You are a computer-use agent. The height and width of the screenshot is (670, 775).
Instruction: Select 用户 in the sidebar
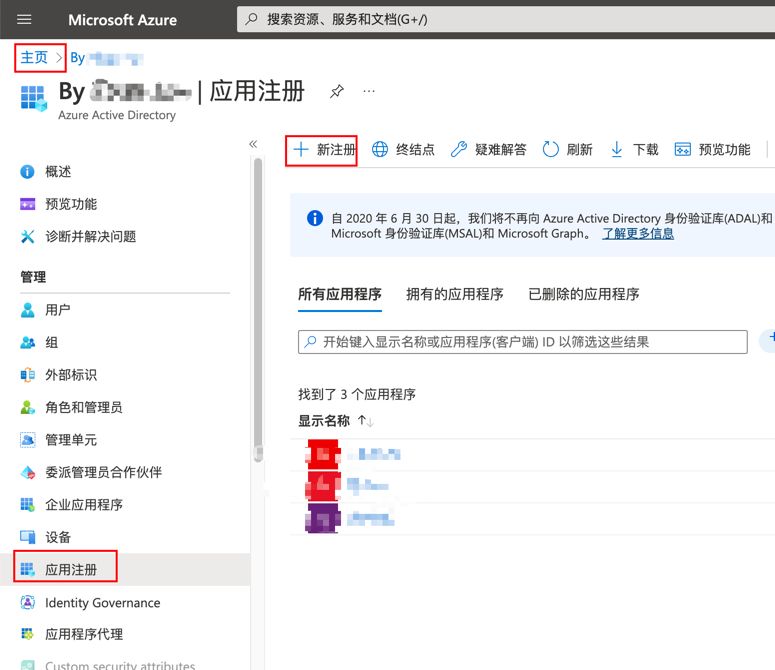(x=58, y=310)
